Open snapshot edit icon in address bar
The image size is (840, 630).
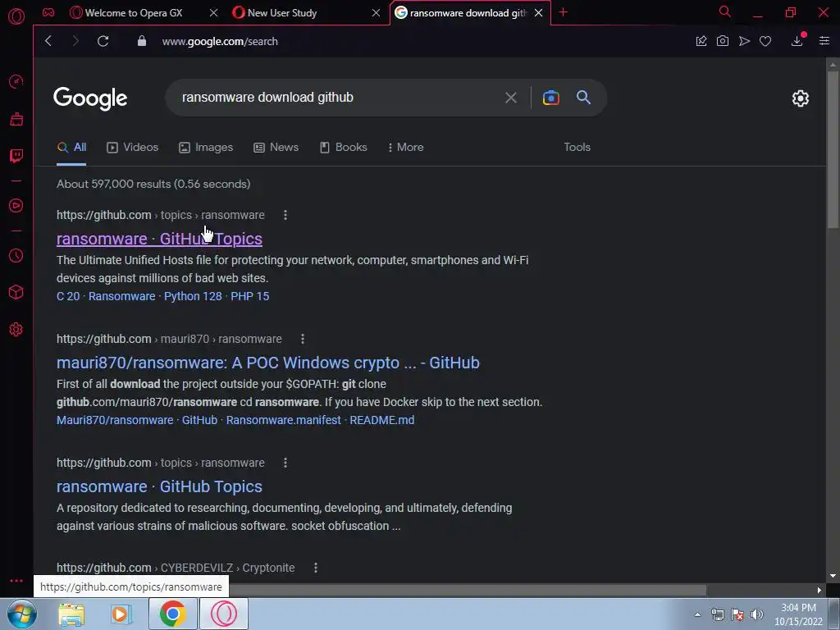[701, 41]
